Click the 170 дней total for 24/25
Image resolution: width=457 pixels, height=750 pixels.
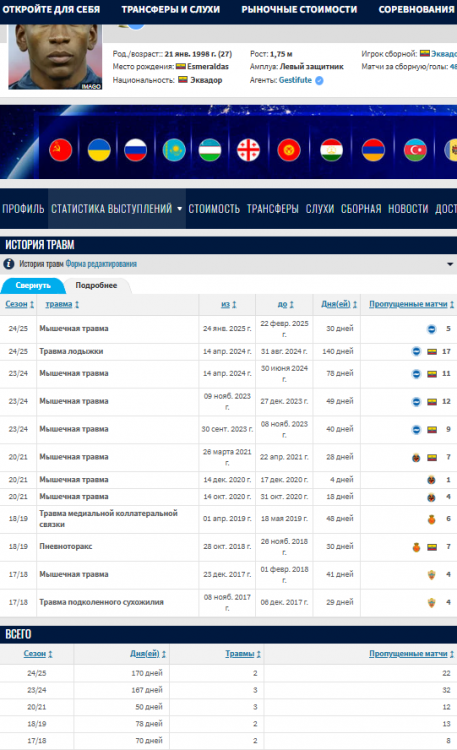pyautogui.click(x=147, y=673)
